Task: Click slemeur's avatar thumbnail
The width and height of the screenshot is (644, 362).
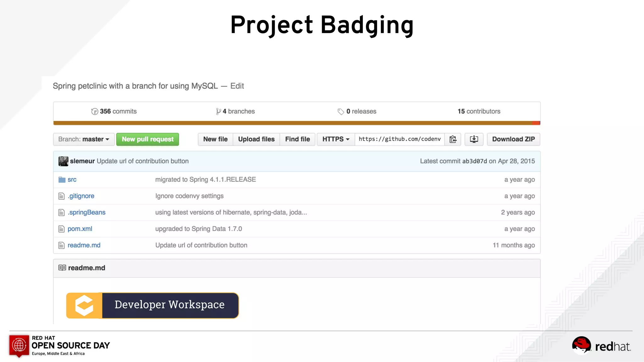Action: pyautogui.click(x=64, y=161)
